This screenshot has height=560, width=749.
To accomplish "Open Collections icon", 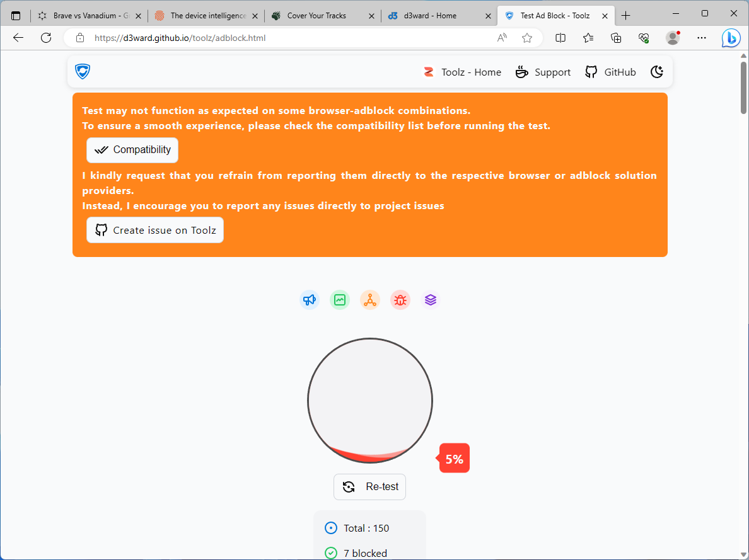I will point(616,38).
